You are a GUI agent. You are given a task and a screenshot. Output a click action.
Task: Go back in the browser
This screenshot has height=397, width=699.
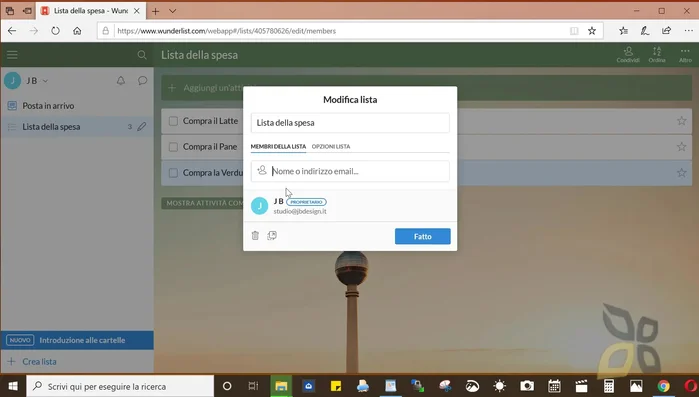(12, 31)
